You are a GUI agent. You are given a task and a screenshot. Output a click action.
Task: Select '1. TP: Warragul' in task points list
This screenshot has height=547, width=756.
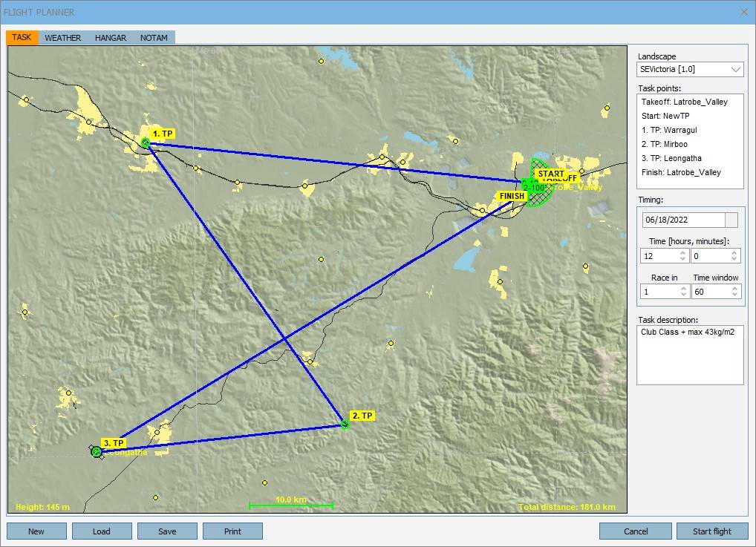(x=669, y=130)
